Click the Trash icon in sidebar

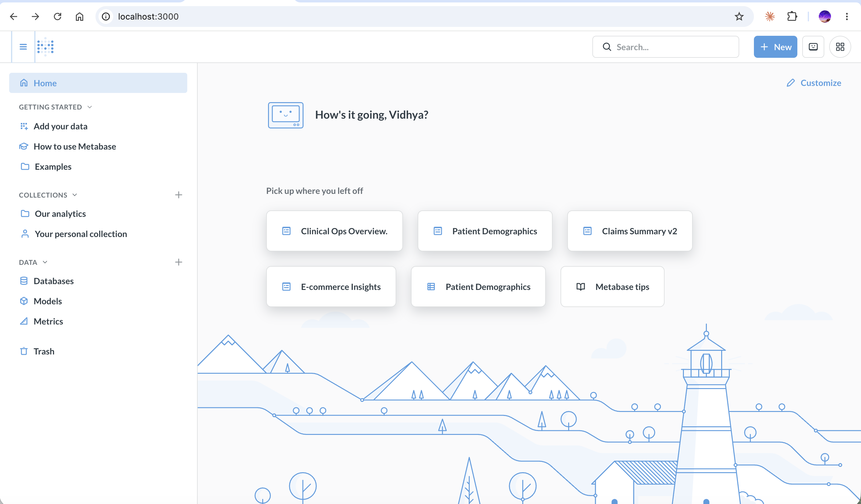(x=24, y=351)
